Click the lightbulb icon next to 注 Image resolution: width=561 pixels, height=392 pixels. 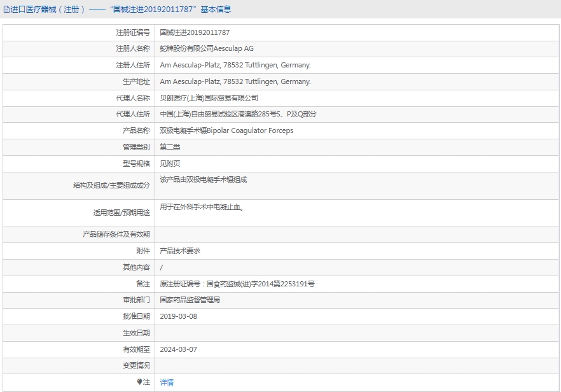pyautogui.click(x=139, y=382)
